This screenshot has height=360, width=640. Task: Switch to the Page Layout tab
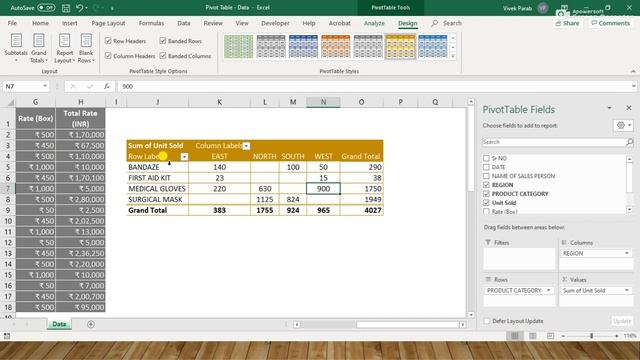click(x=108, y=23)
